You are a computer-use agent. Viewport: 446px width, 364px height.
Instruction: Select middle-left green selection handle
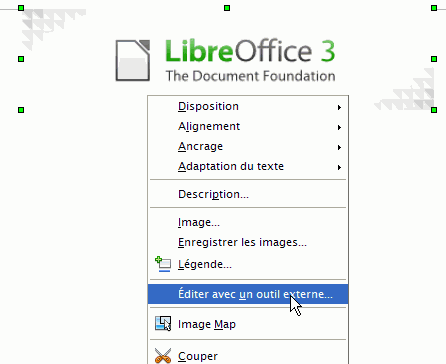[x=21, y=59]
